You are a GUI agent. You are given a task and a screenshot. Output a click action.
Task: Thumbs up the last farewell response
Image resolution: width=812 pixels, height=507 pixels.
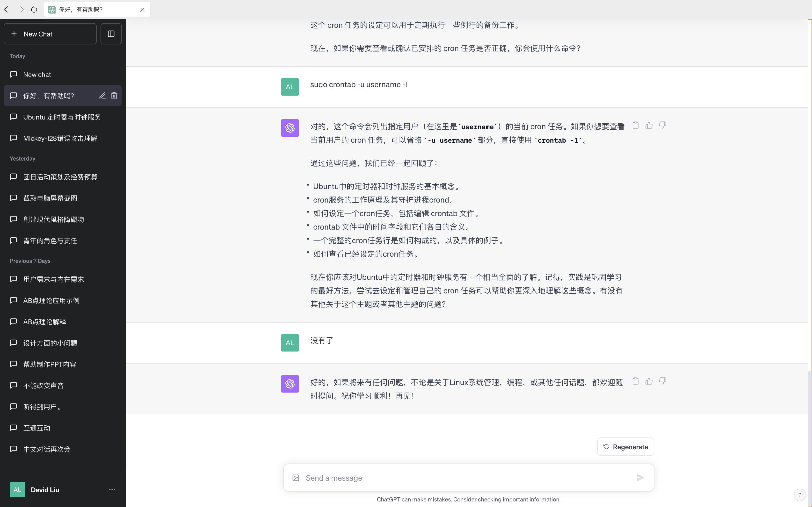point(649,381)
